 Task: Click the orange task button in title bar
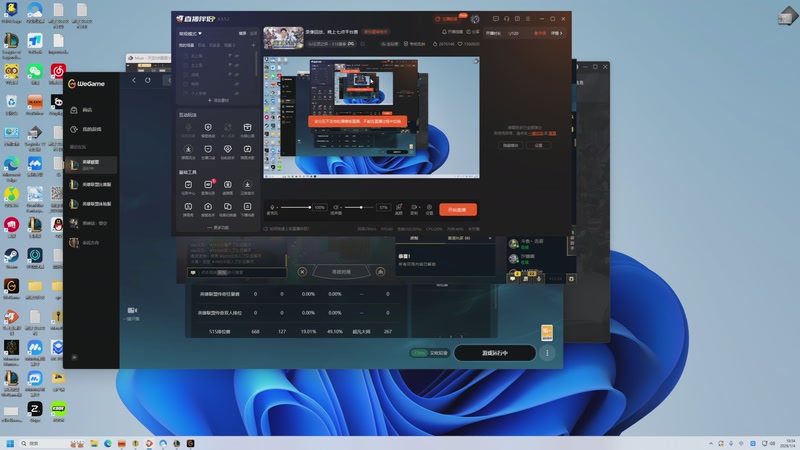pos(447,19)
